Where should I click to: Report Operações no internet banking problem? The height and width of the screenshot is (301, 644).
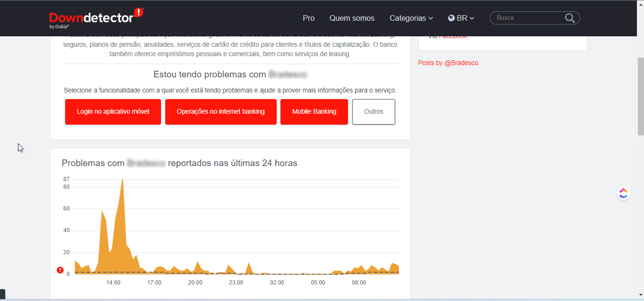click(220, 112)
